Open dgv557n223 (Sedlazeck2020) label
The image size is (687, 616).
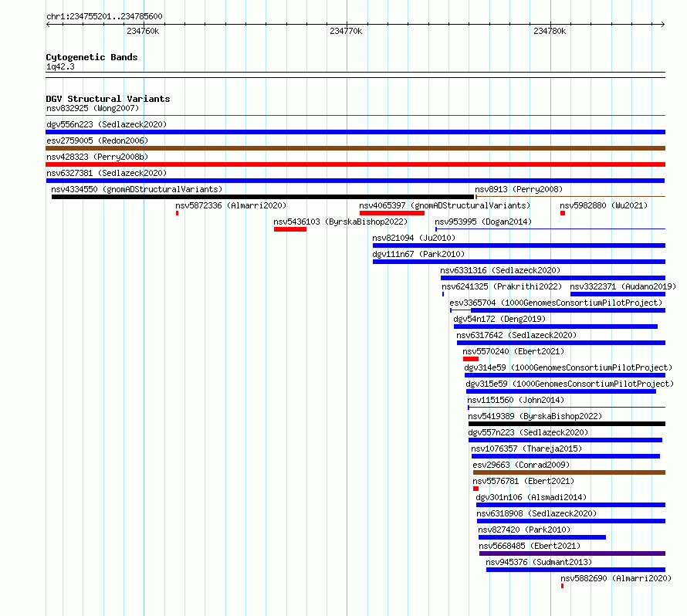(x=528, y=432)
